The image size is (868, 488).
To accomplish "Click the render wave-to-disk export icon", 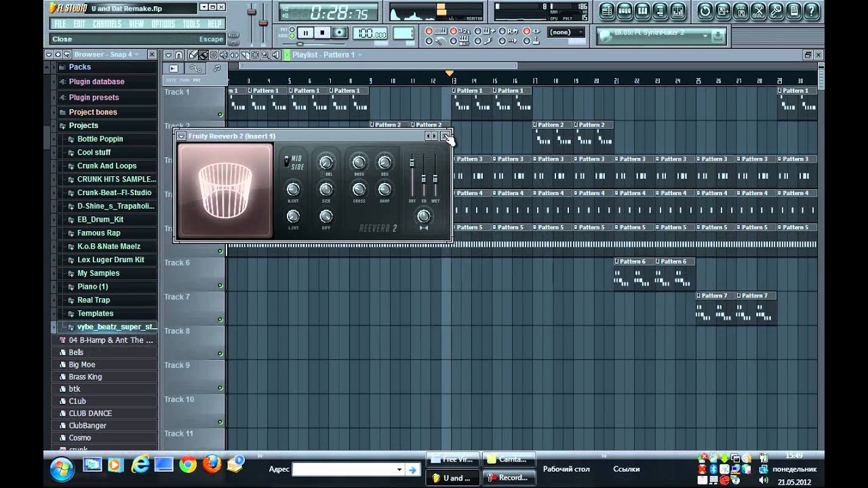I will (x=741, y=12).
